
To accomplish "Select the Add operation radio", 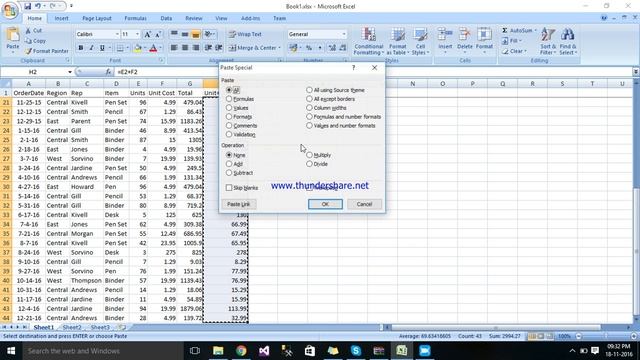I will [229, 164].
